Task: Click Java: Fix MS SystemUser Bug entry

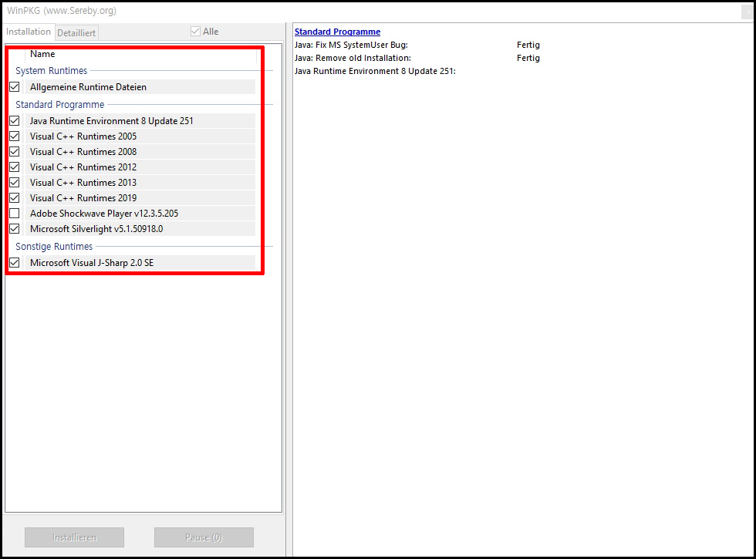Action: tap(351, 45)
